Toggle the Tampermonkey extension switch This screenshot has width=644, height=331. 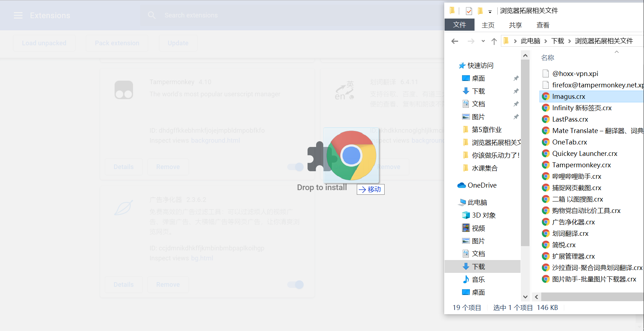[295, 167]
